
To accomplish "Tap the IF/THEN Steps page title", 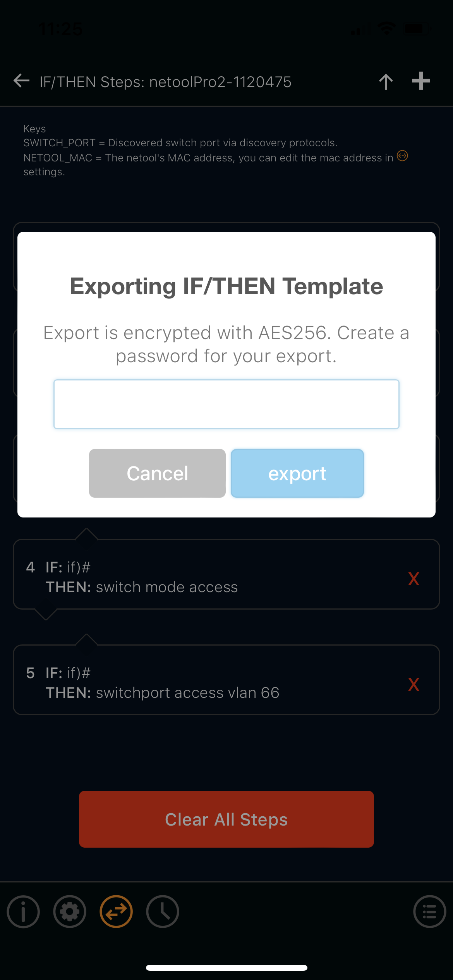I will 165,82.
